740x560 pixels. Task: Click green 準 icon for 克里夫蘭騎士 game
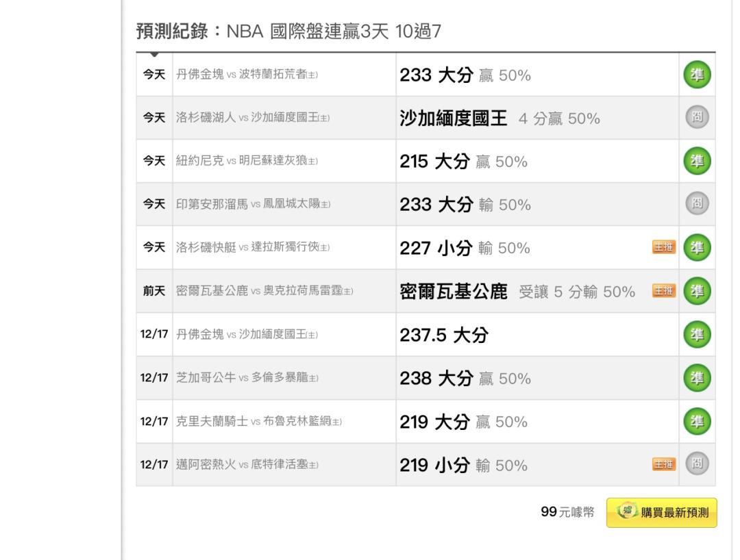(x=697, y=421)
